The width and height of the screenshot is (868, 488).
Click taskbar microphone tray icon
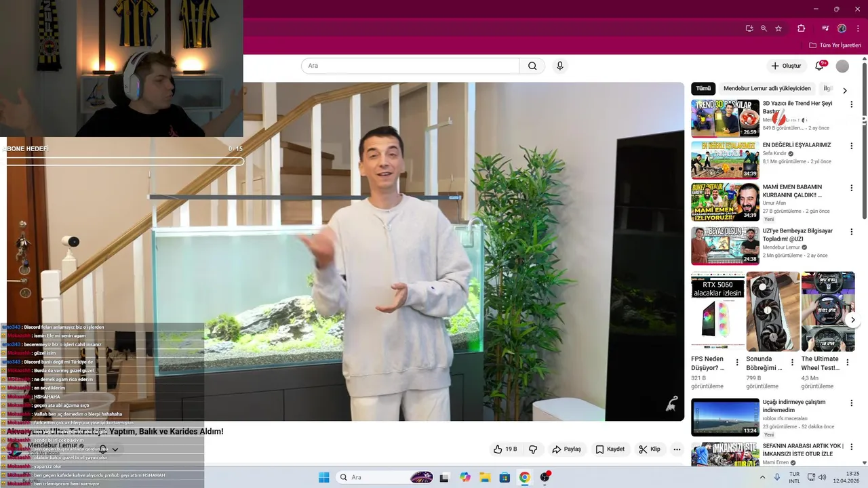tap(777, 477)
